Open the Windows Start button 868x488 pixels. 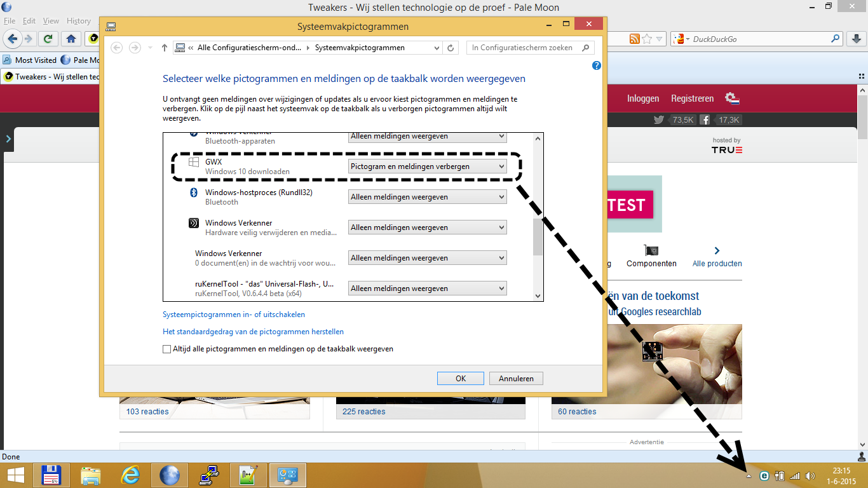click(16, 475)
